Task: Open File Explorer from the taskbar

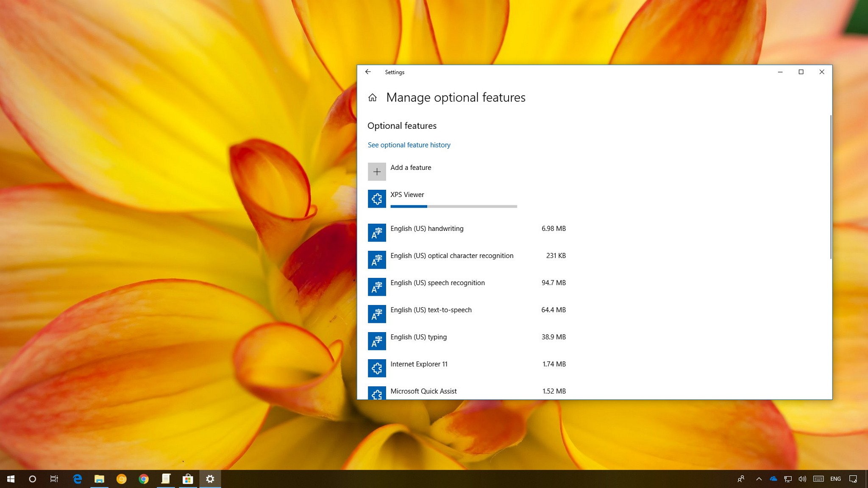Action: coord(99,479)
